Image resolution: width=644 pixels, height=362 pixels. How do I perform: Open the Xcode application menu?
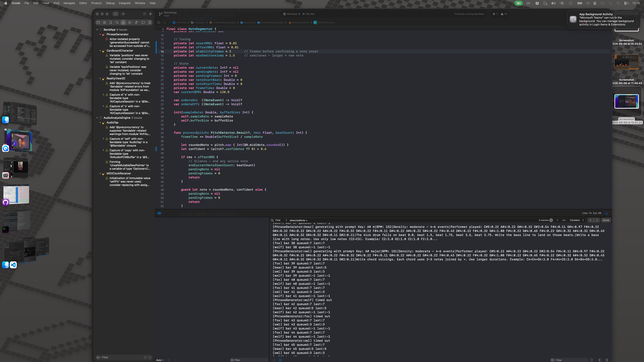point(16,3)
